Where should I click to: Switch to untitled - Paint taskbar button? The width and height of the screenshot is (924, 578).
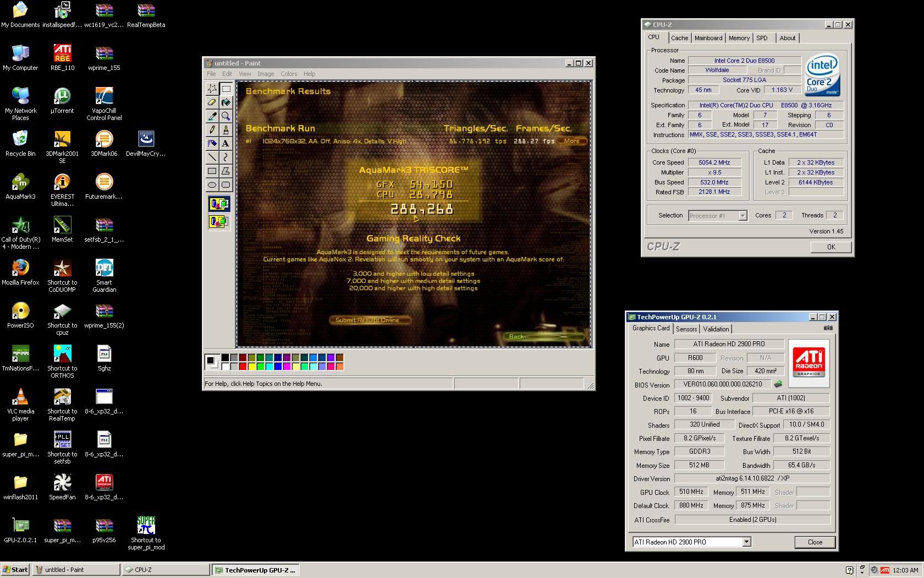[x=76, y=570]
